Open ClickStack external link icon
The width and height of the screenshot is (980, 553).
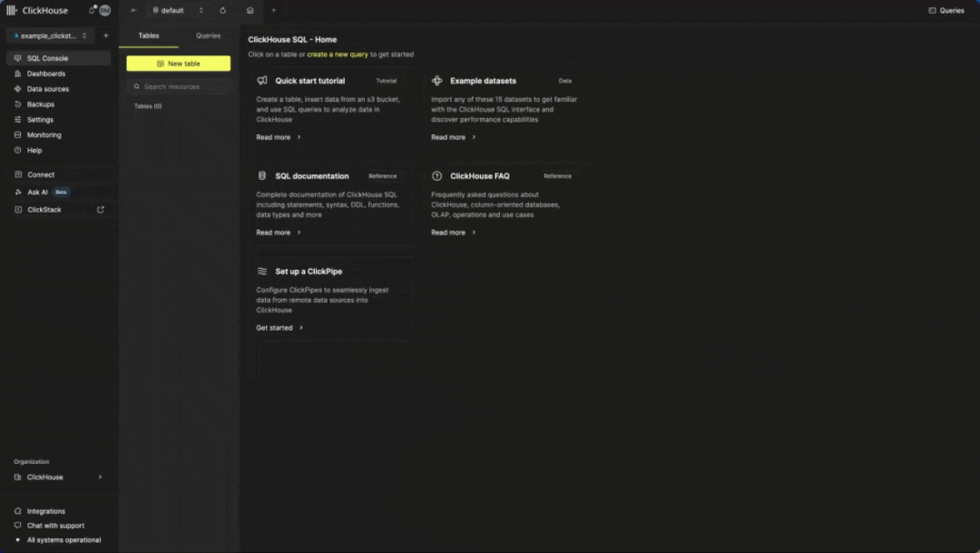(x=101, y=210)
